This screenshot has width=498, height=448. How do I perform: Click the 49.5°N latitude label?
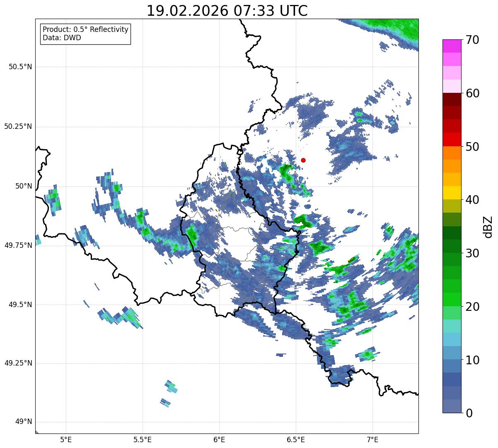[x=20, y=305]
